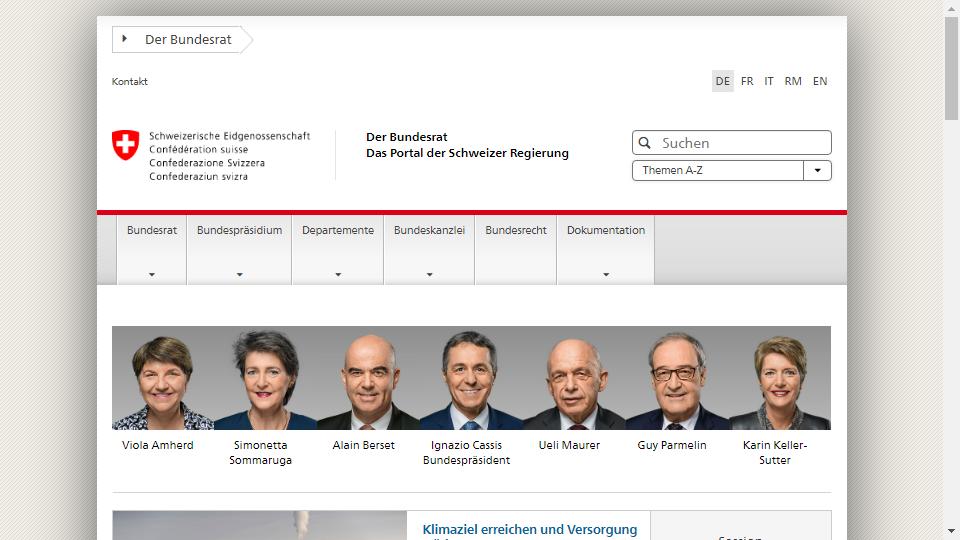Expand the arrow under Bundeskanzlei
The height and width of the screenshot is (540, 960).
[429, 274]
